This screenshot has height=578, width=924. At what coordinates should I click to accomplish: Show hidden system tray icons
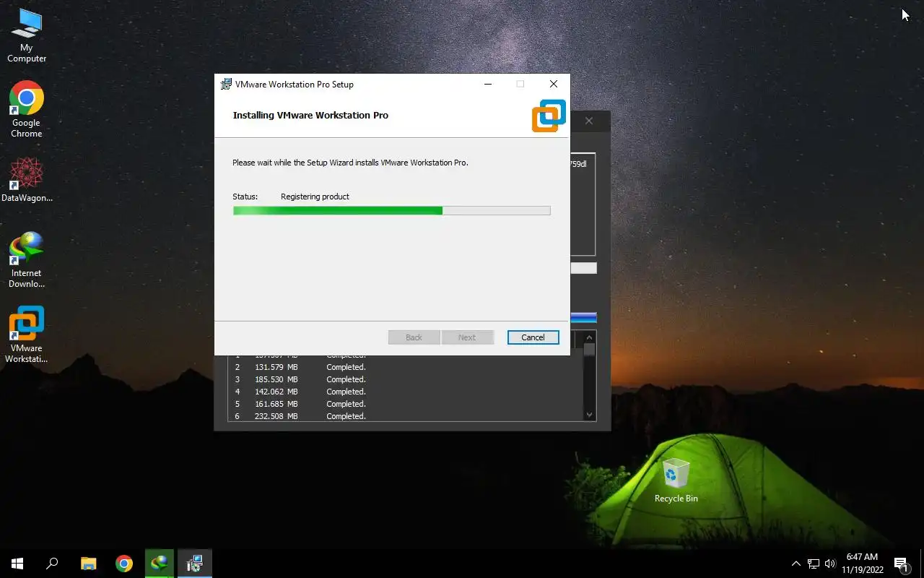796,564
